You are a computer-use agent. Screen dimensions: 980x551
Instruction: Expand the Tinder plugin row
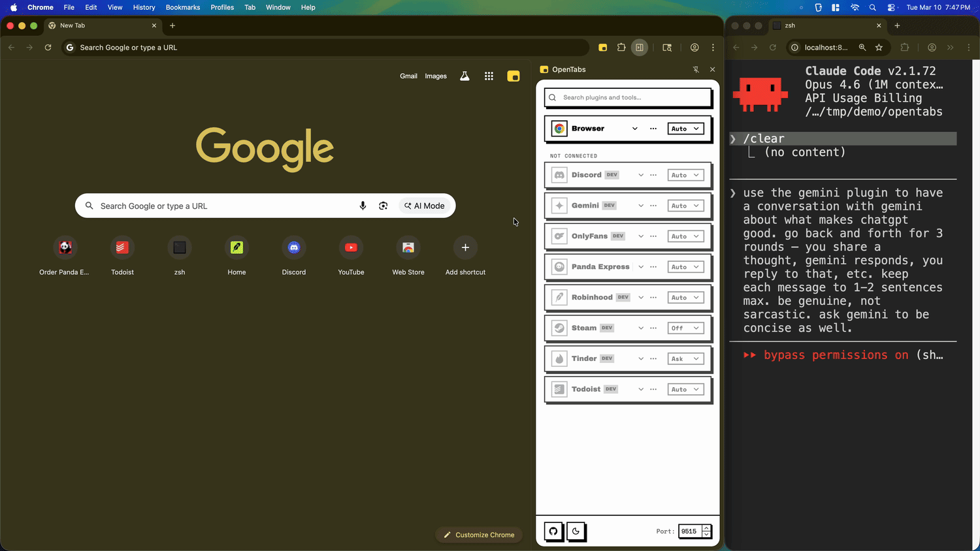(641, 359)
